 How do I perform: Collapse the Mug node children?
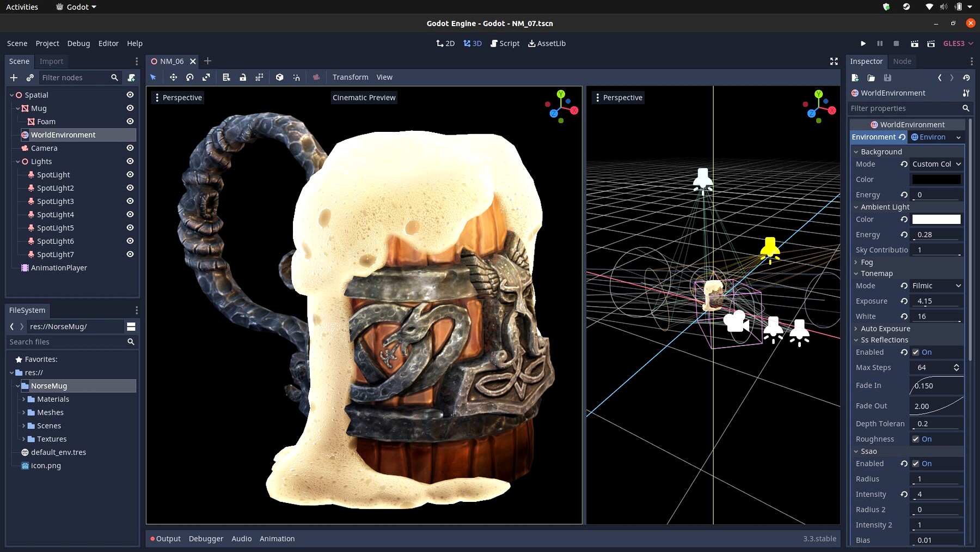[17, 108]
